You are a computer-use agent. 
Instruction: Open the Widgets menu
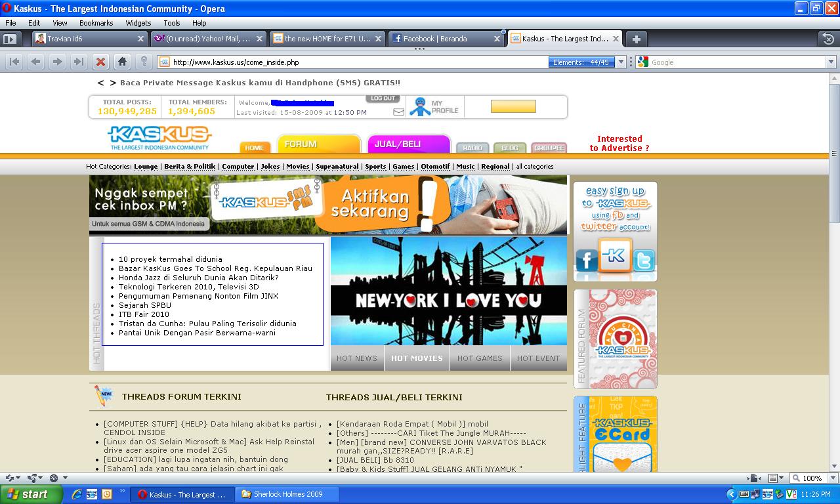tap(138, 22)
